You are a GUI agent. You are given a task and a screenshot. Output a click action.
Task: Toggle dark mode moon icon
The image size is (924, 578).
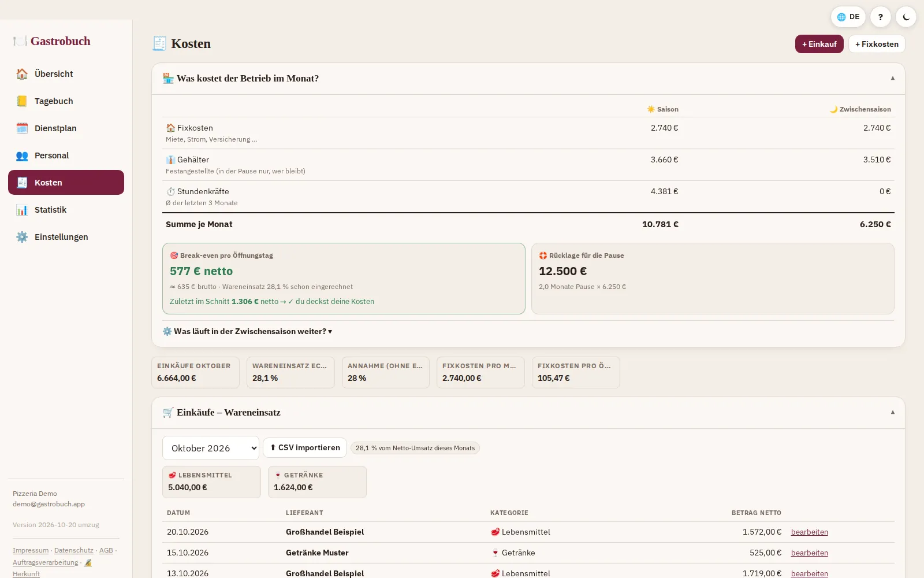906,17
